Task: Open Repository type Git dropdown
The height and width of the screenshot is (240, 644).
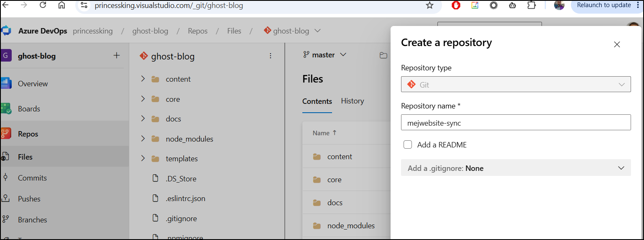Action: pyautogui.click(x=516, y=84)
